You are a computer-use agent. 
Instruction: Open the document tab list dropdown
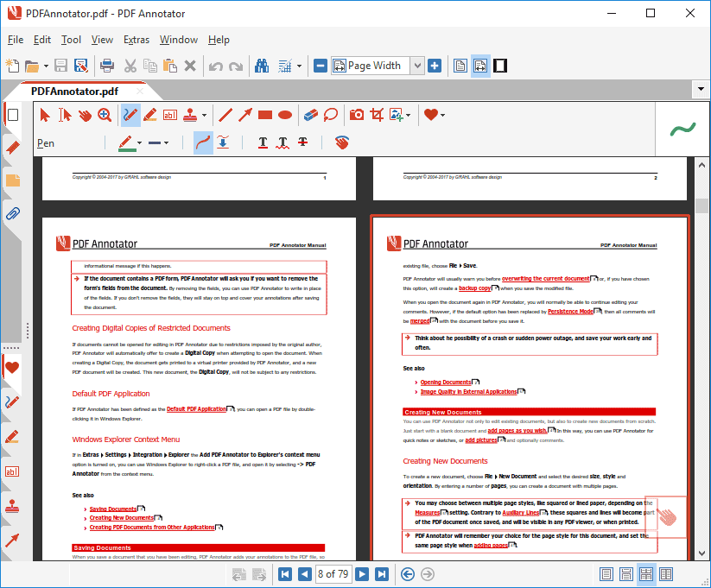(x=701, y=89)
